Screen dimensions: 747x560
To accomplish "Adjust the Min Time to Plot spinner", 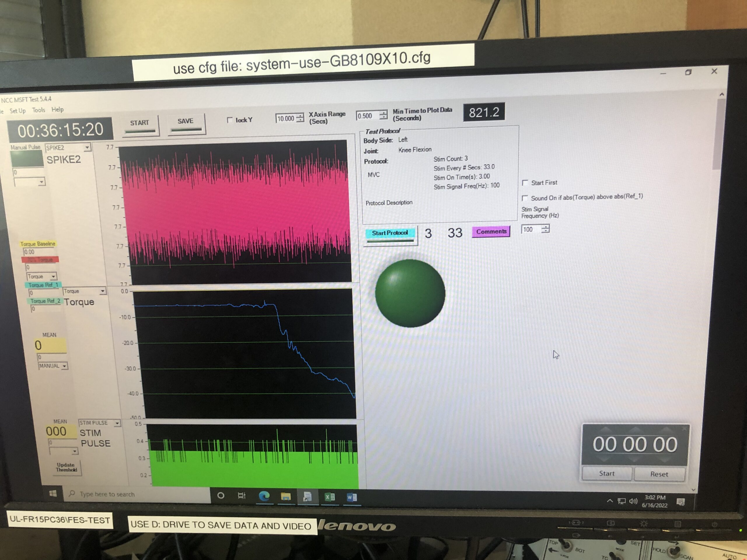I will (x=383, y=115).
